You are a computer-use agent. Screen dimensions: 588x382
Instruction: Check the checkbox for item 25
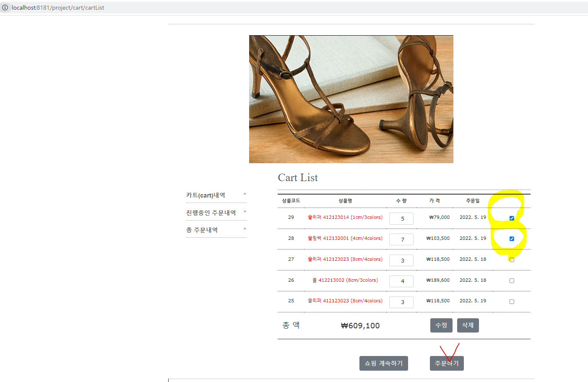[512, 301]
